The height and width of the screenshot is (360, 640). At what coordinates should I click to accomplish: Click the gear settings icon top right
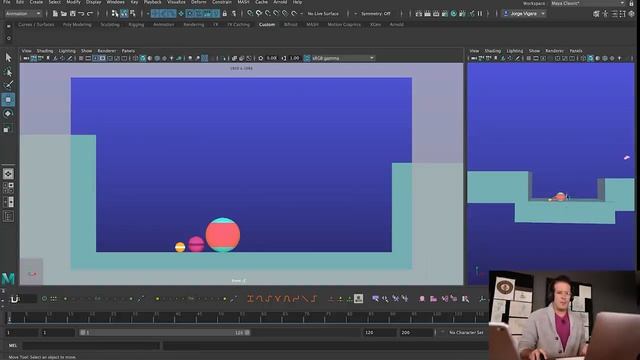[x=631, y=13]
